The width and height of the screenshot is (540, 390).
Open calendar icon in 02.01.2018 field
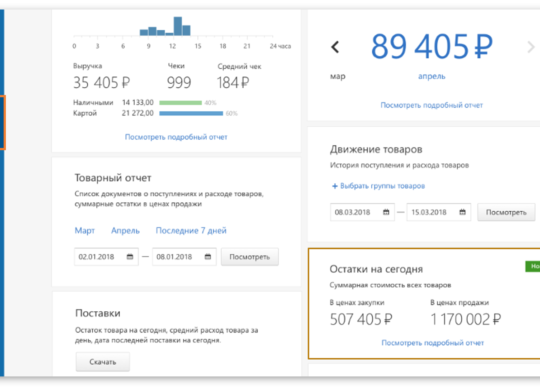[130, 257]
